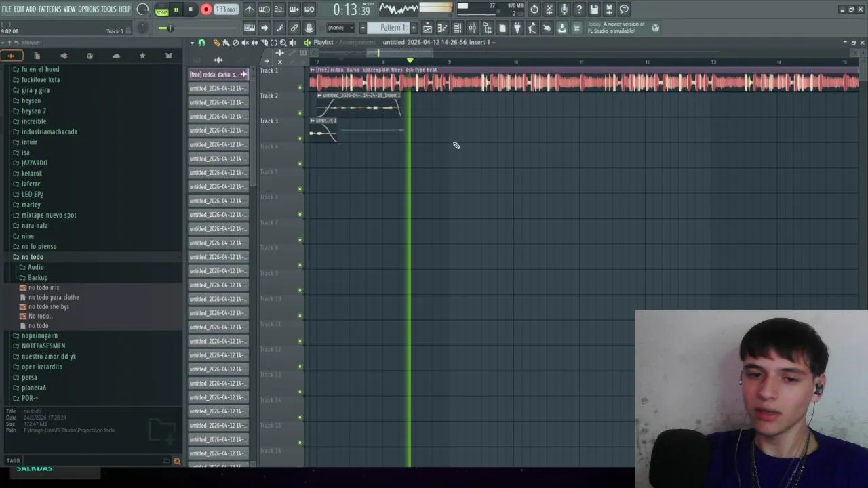868x488 pixels.
Task: Open the Playlist options menu arrow
Action: click(x=192, y=43)
